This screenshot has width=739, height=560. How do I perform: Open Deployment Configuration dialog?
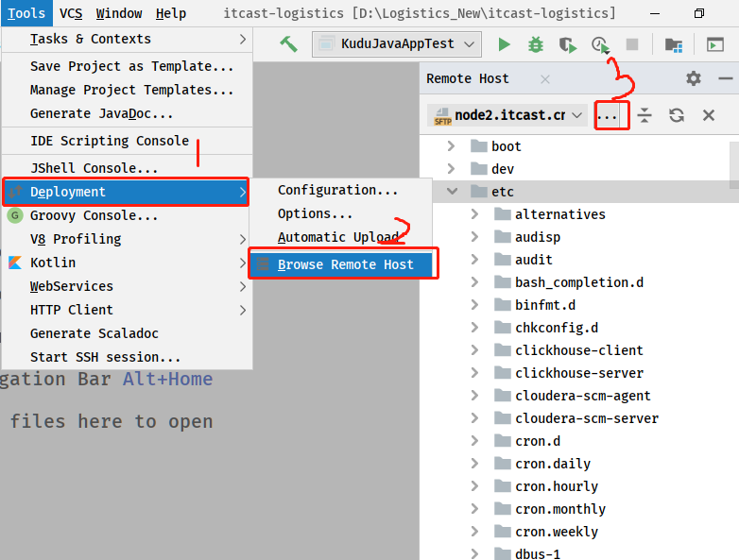341,190
